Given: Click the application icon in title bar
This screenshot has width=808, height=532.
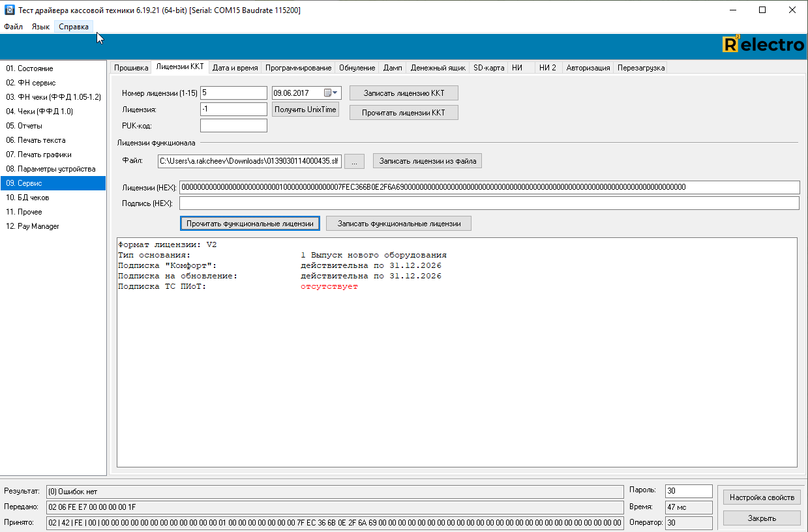Looking at the screenshot, I should pos(9,10).
